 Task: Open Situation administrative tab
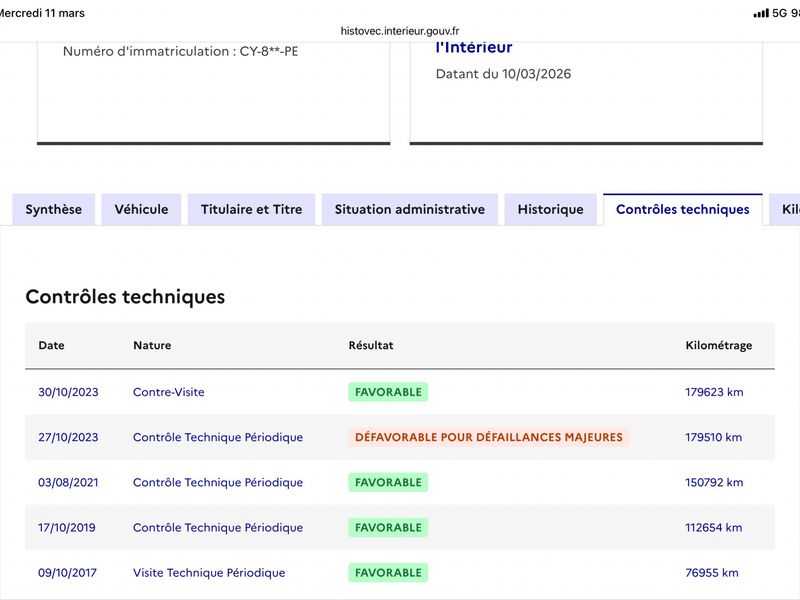(x=410, y=209)
